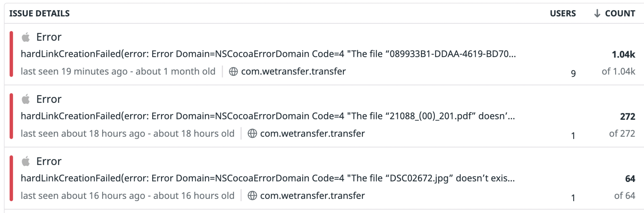Click globe icon in first issue row
This screenshot has height=213, width=644.
pos(233,72)
